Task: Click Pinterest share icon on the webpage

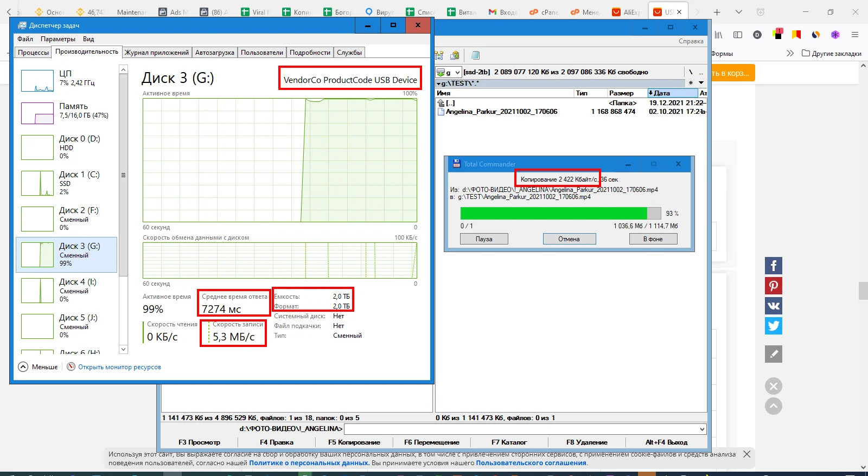Action: 774,286
